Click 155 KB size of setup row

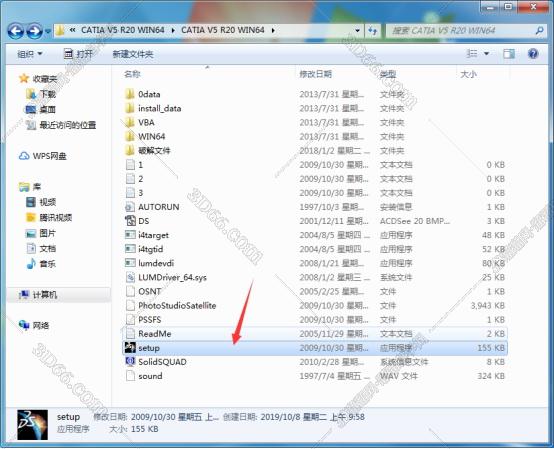tap(491, 348)
